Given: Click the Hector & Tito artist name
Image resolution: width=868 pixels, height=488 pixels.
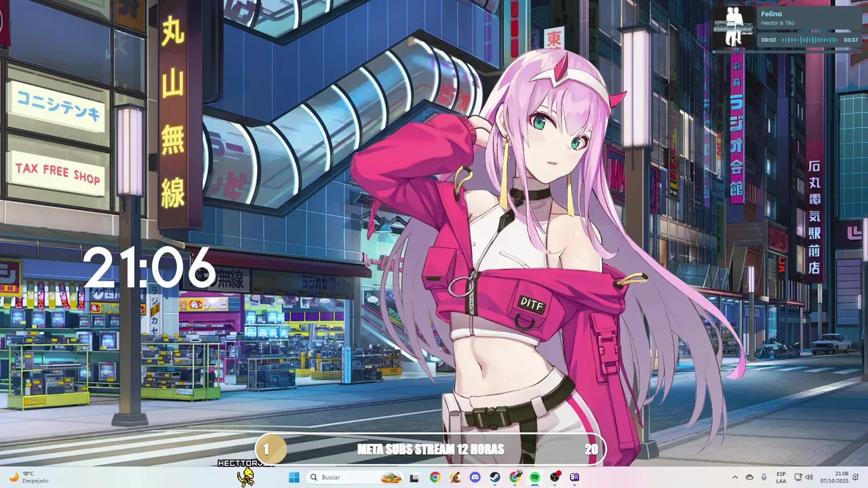Looking at the screenshot, I should (777, 23).
